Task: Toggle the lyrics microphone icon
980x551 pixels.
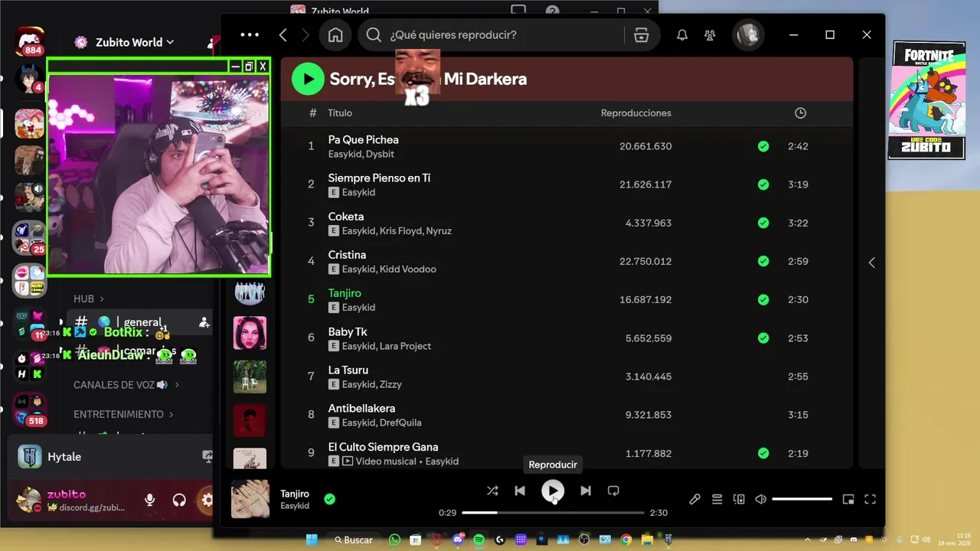Action: click(694, 499)
